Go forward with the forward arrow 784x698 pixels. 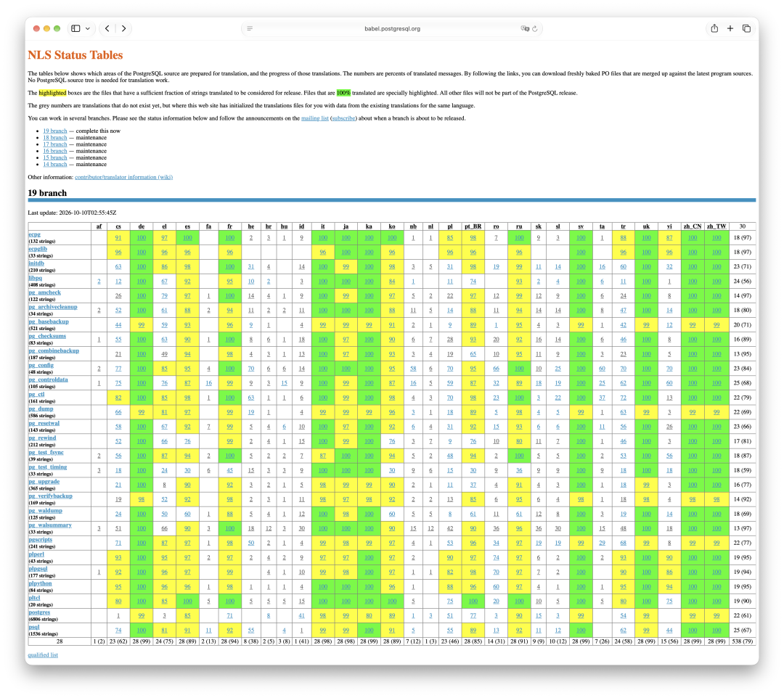coord(123,28)
